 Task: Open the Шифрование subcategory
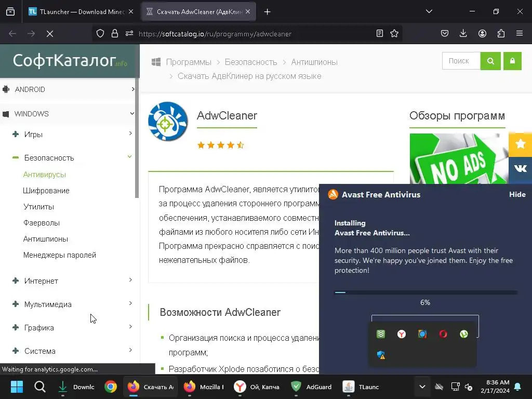pyautogui.click(x=46, y=191)
